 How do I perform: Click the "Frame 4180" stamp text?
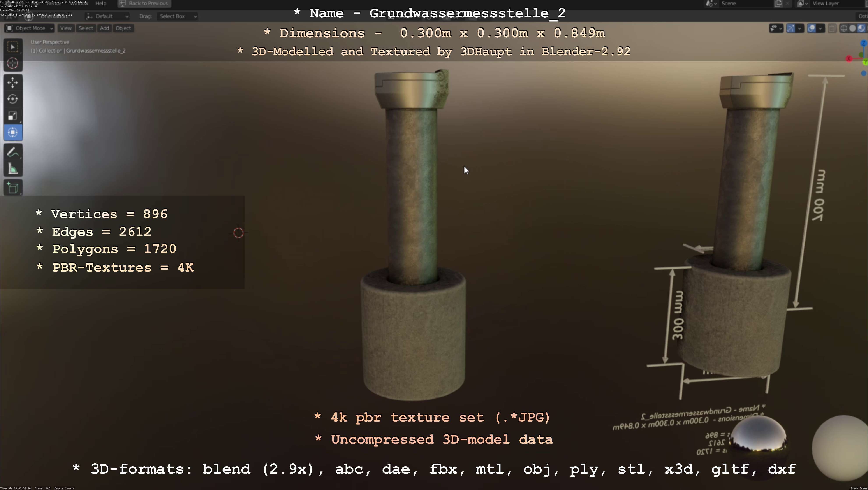[x=42, y=488]
